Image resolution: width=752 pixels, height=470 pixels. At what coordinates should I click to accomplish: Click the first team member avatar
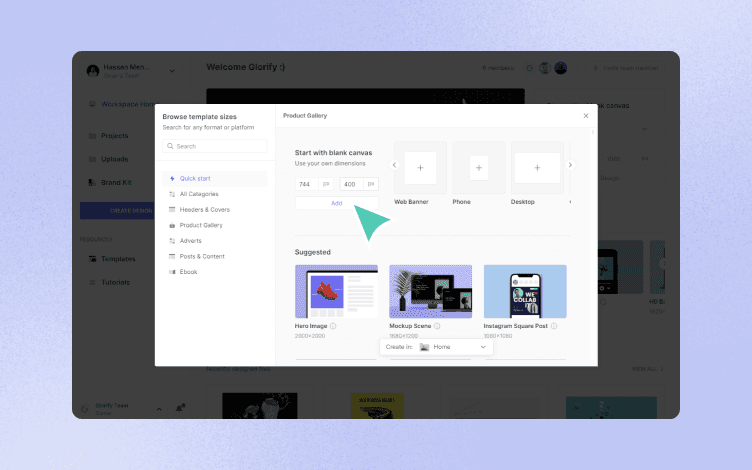[545, 68]
